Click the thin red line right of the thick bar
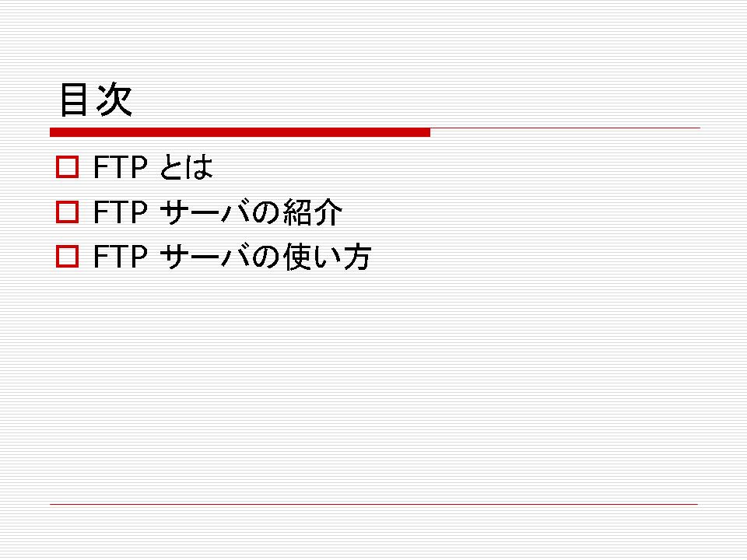 (565, 128)
